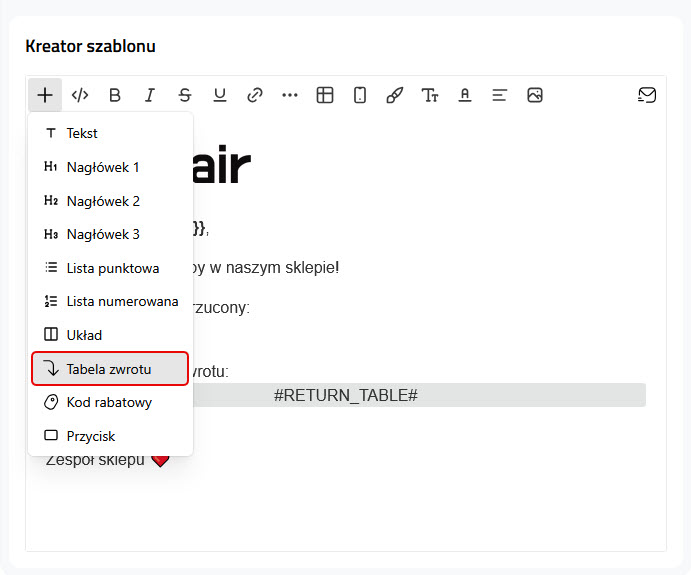
Task: Choose Kod rabatowy menu item
Action: (110, 402)
